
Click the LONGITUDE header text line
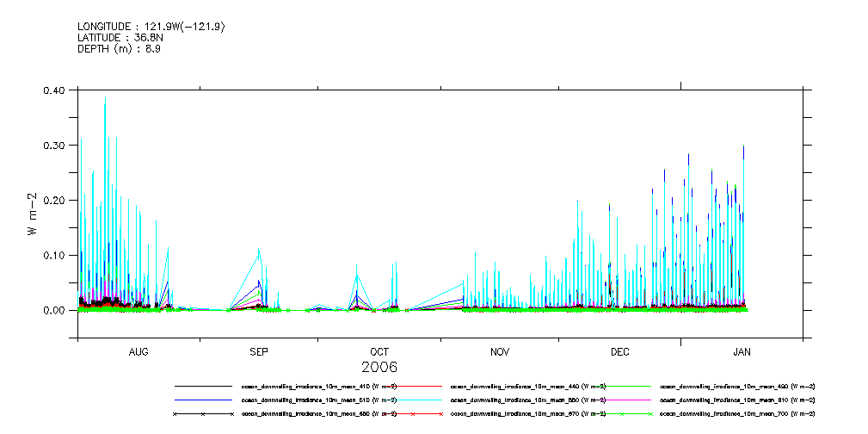pos(151,28)
